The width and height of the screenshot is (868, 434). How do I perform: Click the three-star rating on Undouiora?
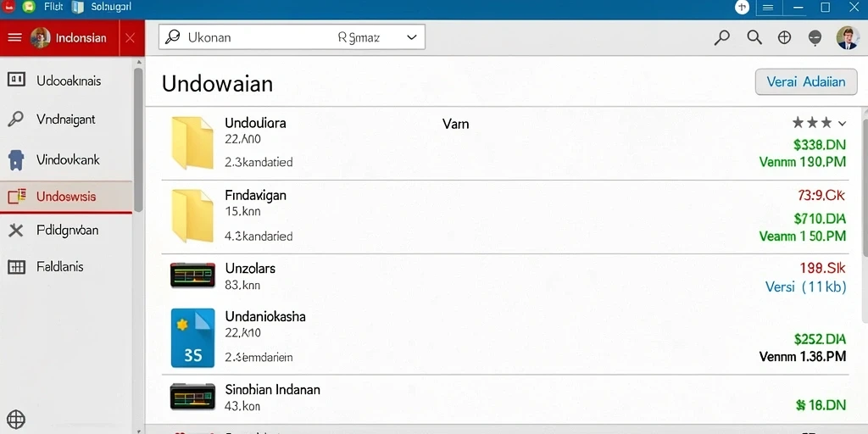812,122
